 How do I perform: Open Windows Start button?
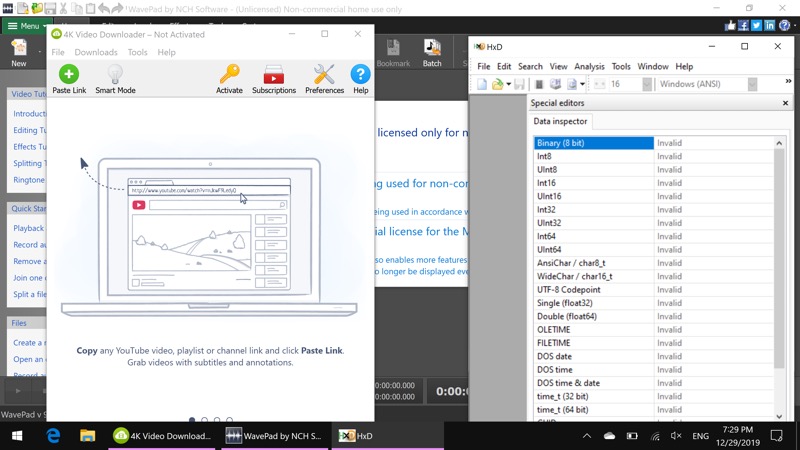point(17,436)
